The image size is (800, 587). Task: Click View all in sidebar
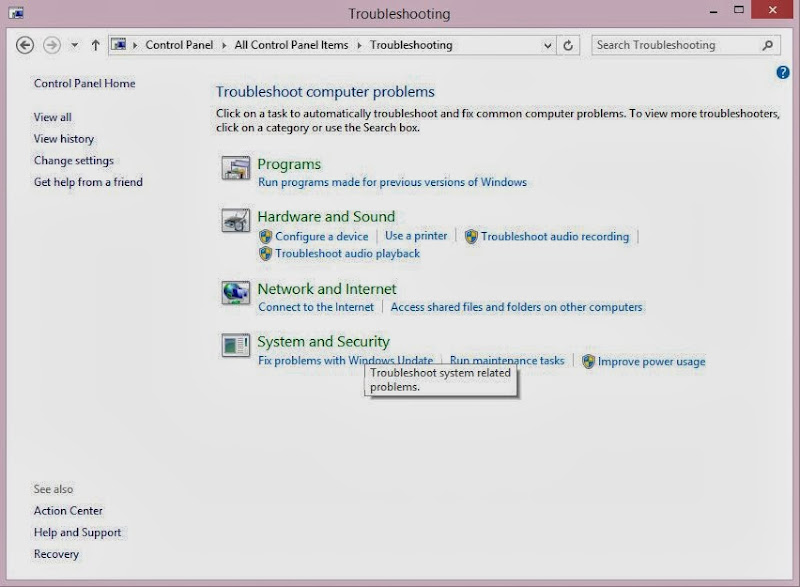pos(53,117)
